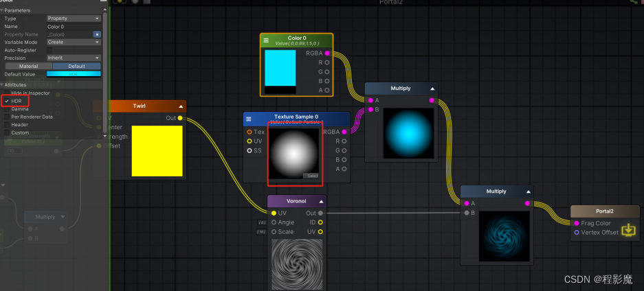
Task: Click the Out port on the Twirl node
Action: click(x=180, y=118)
